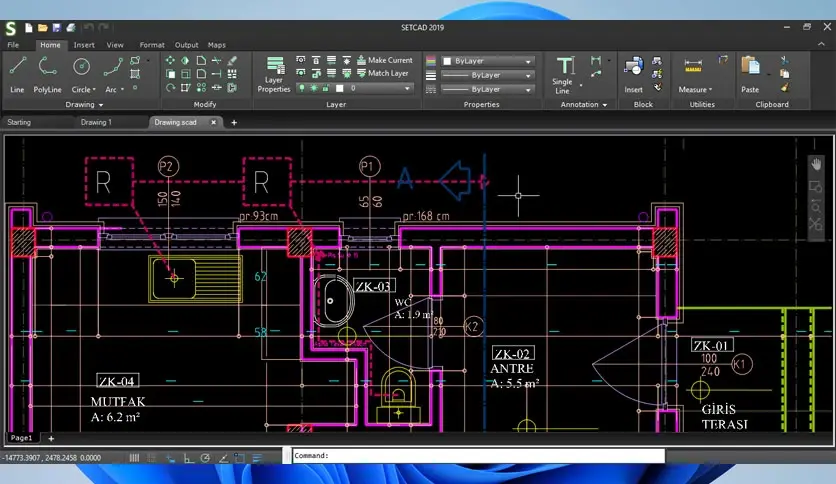
Task: Switch to the Drawing 1 document tab
Action: pyautogui.click(x=96, y=122)
